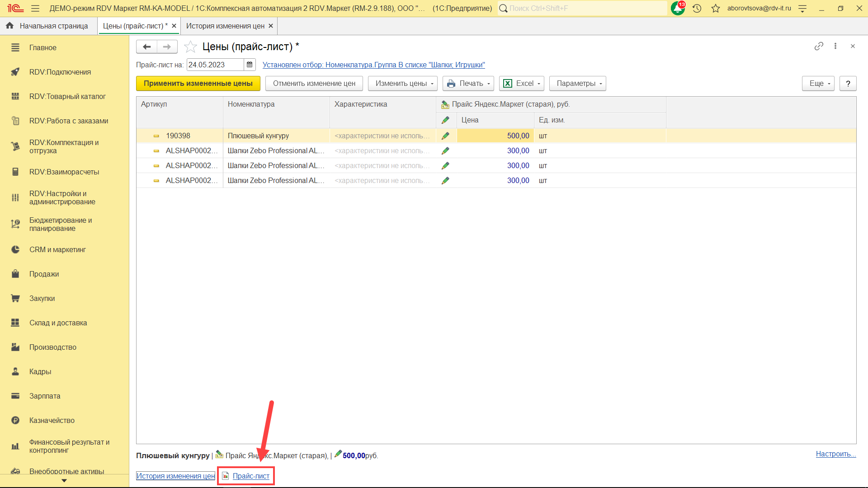The height and width of the screenshot is (488, 868).
Task: Expand the Параметры dropdown
Action: click(x=577, y=83)
